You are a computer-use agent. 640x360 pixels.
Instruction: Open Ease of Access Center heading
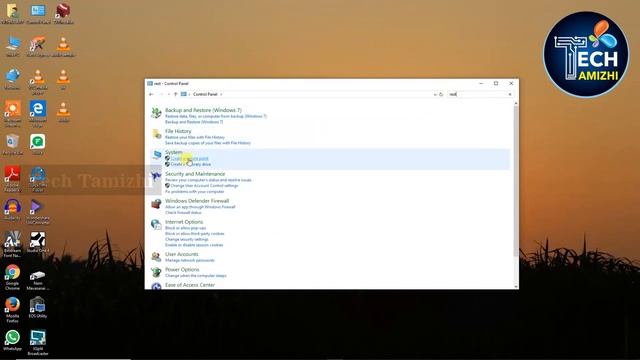tap(190, 285)
